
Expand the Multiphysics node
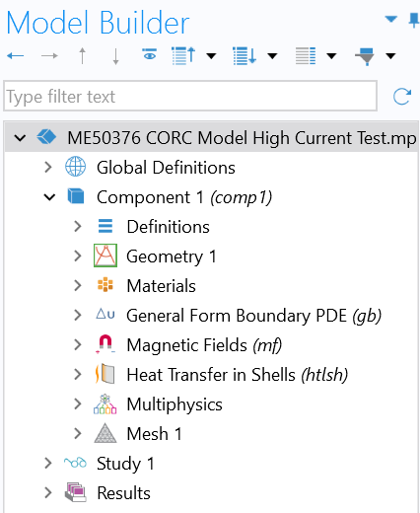(78, 404)
